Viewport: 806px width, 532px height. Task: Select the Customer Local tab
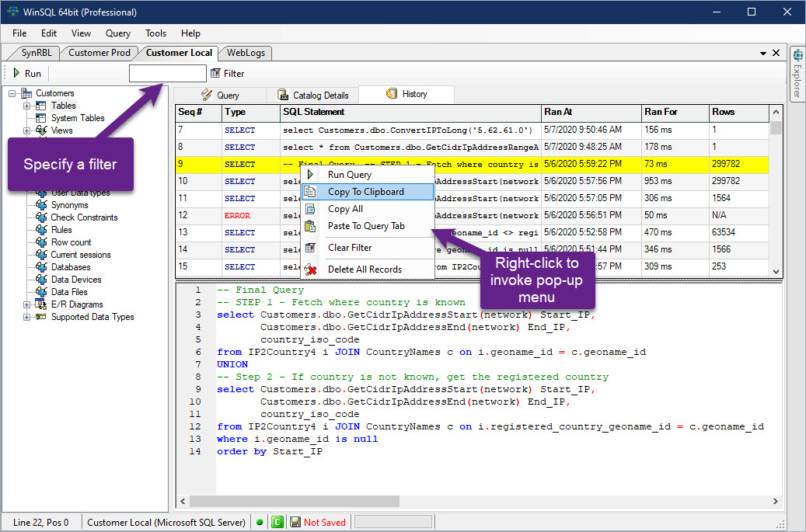tap(179, 53)
